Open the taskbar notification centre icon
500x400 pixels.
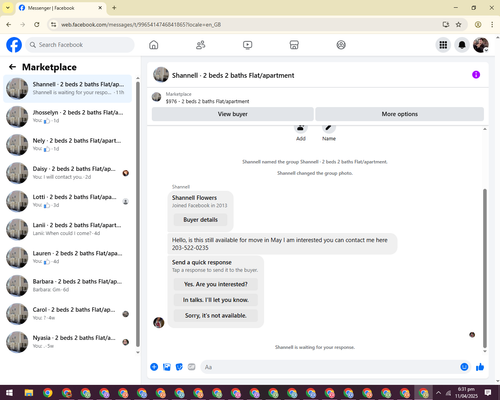click(x=488, y=393)
